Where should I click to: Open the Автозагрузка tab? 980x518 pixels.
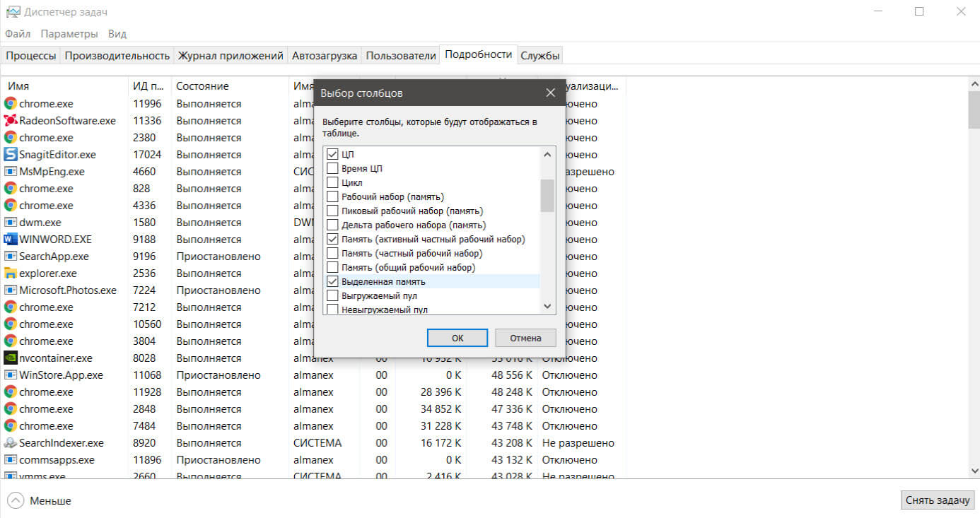tap(325, 56)
